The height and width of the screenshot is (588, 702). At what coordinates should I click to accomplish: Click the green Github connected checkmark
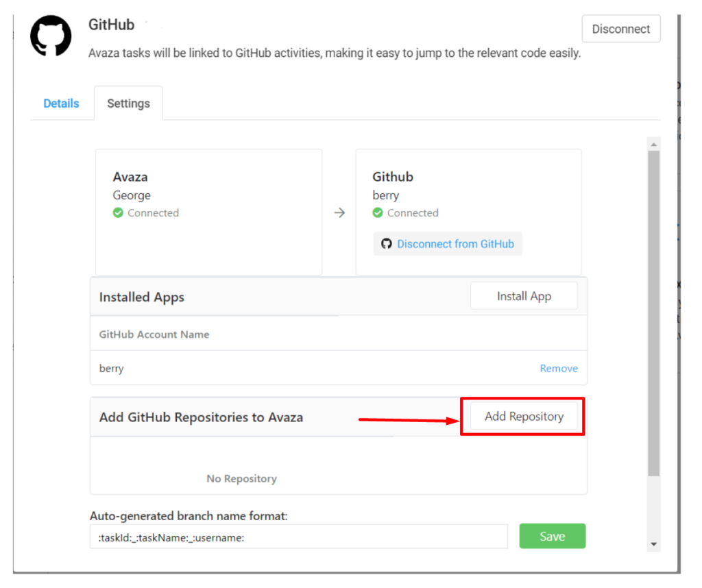coord(378,212)
